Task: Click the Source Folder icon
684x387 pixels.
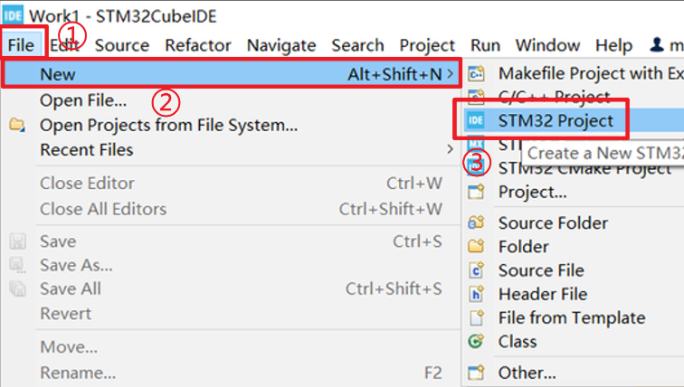Action: pos(476,223)
